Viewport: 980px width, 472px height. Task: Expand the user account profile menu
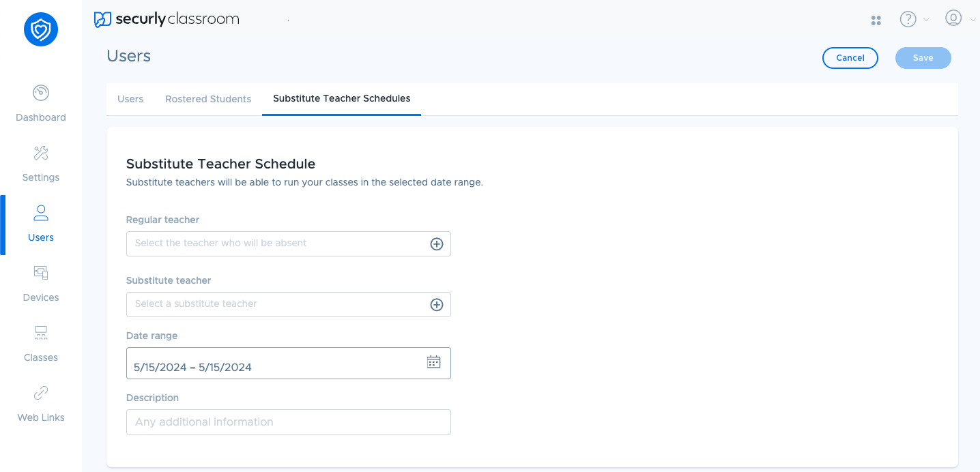tap(953, 18)
